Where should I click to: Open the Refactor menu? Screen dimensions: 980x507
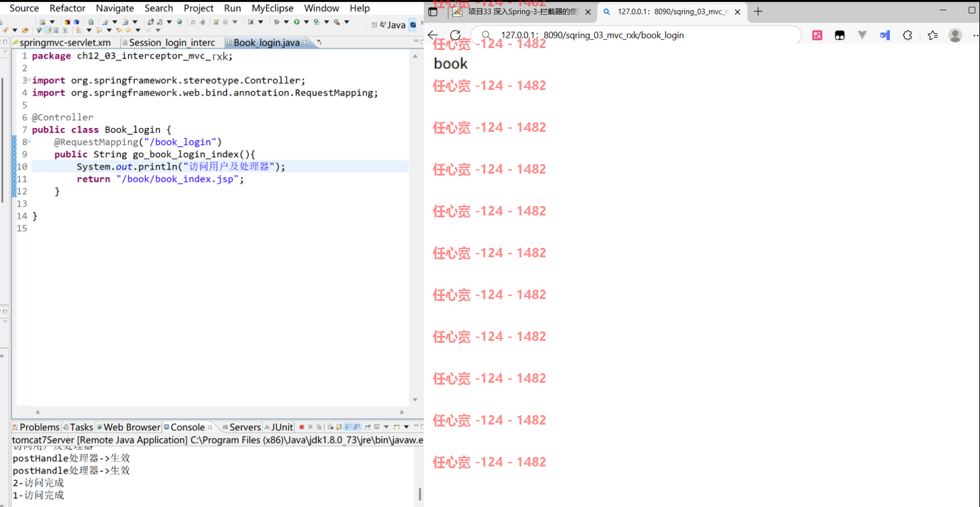pos(67,8)
